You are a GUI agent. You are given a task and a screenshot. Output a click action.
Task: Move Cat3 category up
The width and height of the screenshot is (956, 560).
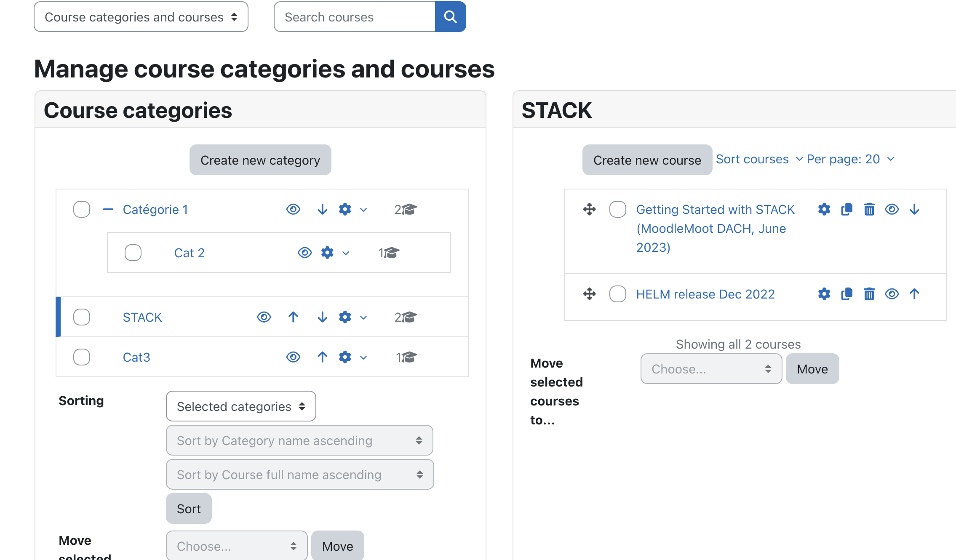pyautogui.click(x=322, y=357)
